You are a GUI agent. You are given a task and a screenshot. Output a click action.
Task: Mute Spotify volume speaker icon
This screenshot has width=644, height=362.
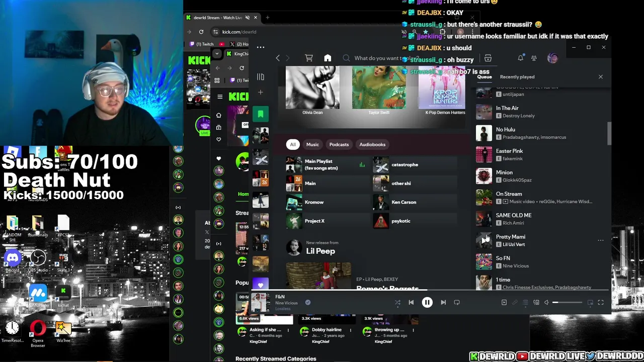point(547,303)
